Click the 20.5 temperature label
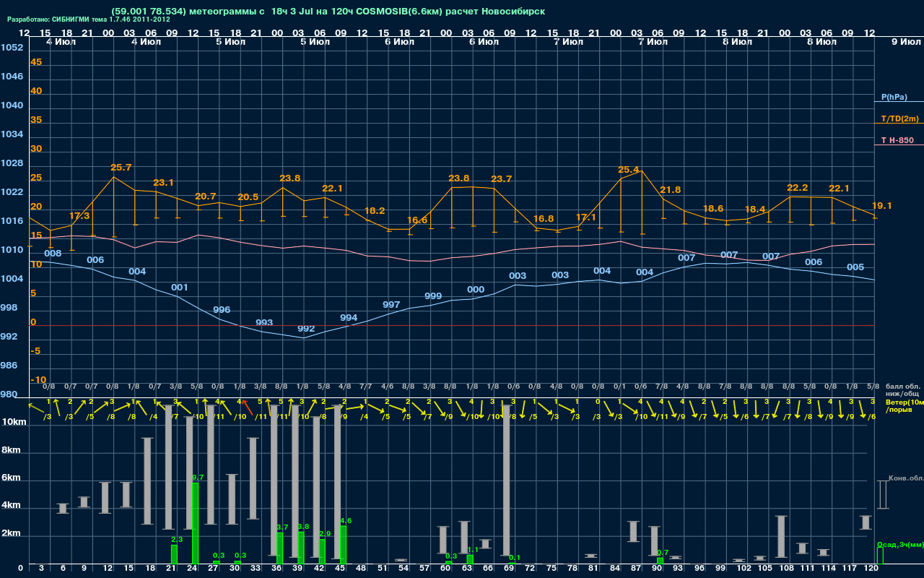The height and width of the screenshot is (578, 924). 248,197
